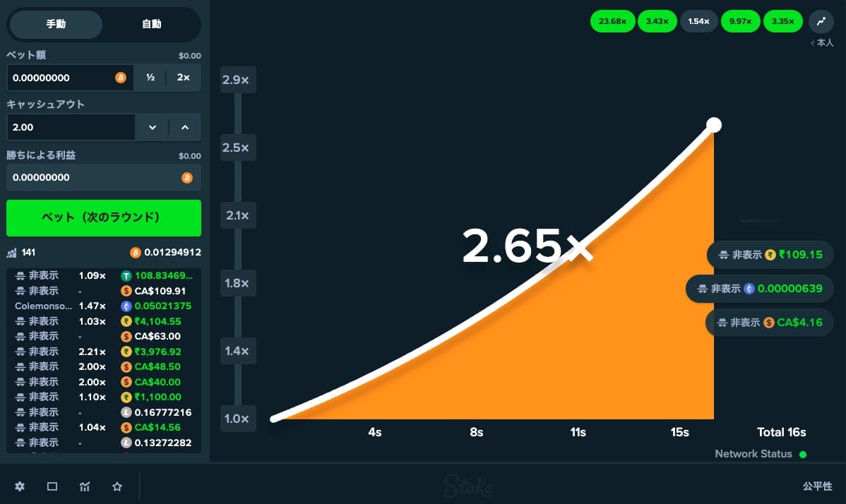Click the Bitcoin icon in bet amount field
The image size is (846, 504).
121,78
